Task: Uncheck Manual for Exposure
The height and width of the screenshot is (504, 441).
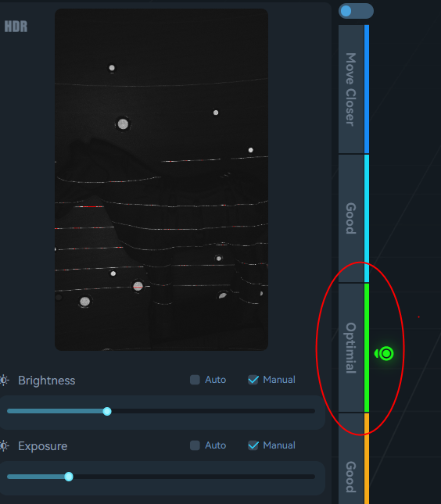Action: [253, 445]
